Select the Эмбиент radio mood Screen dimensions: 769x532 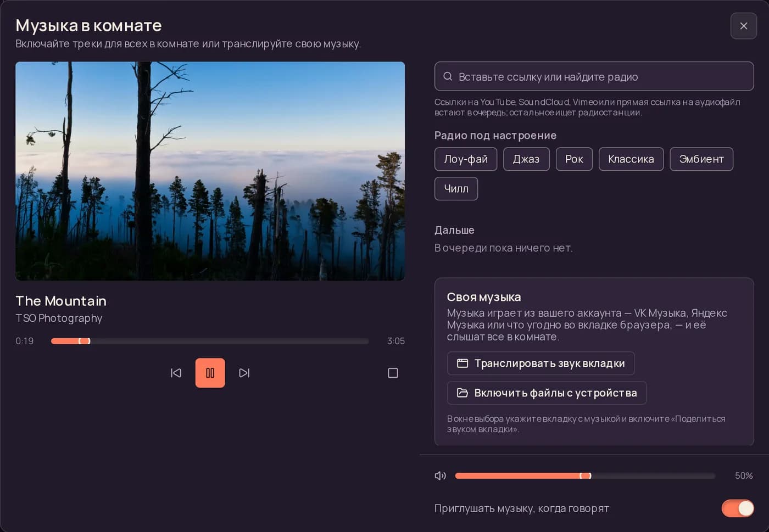pos(701,159)
